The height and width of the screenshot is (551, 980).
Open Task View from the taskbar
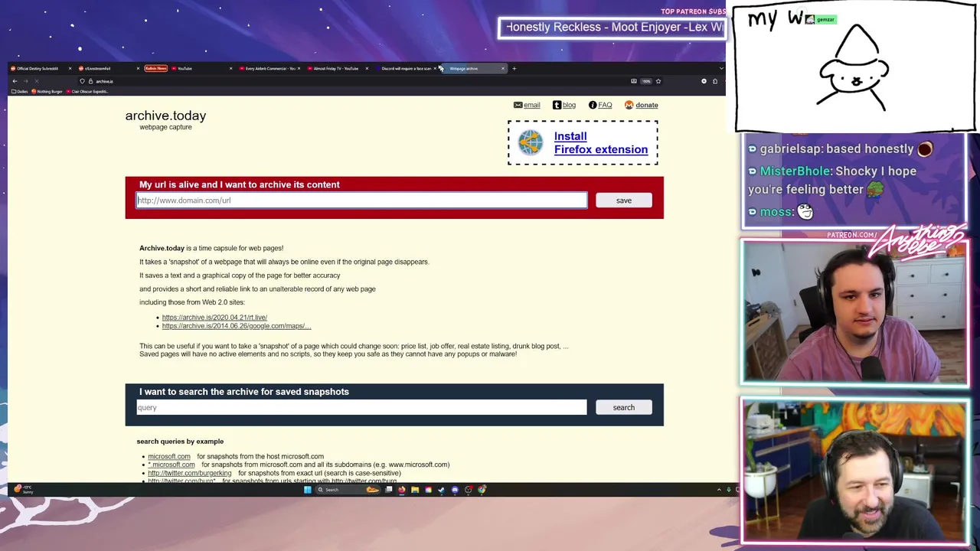pos(389,490)
